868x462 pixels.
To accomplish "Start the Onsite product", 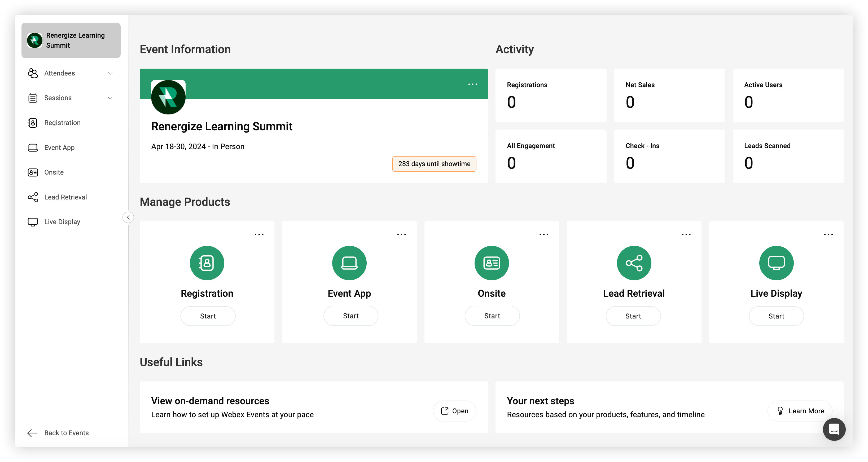I will (x=492, y=316).
